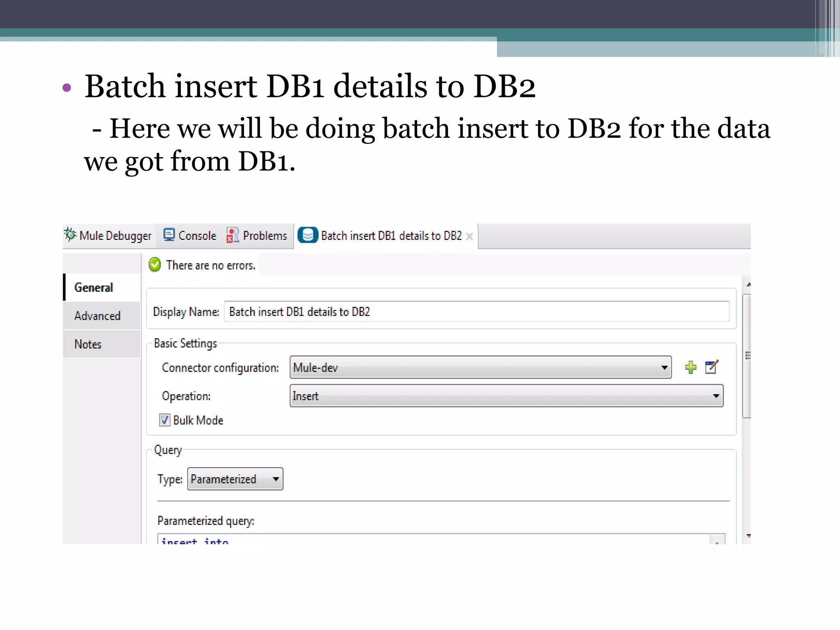Open the Advanced settings section

pos(98,316)
